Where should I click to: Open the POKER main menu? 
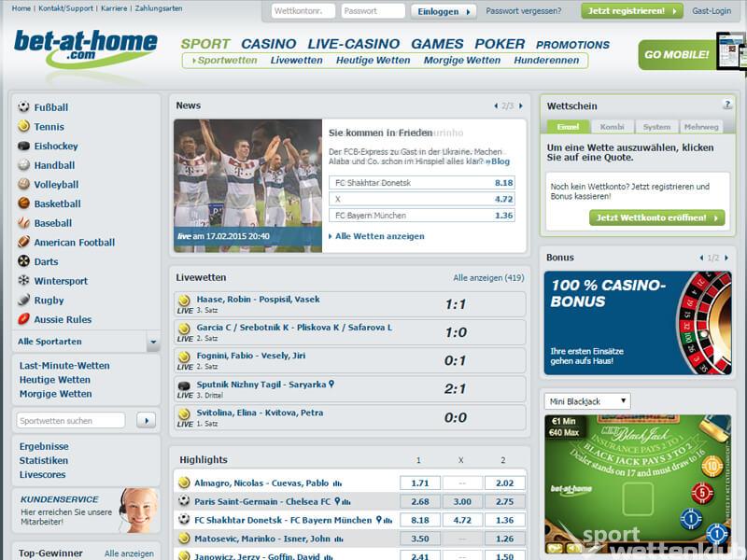500,44
